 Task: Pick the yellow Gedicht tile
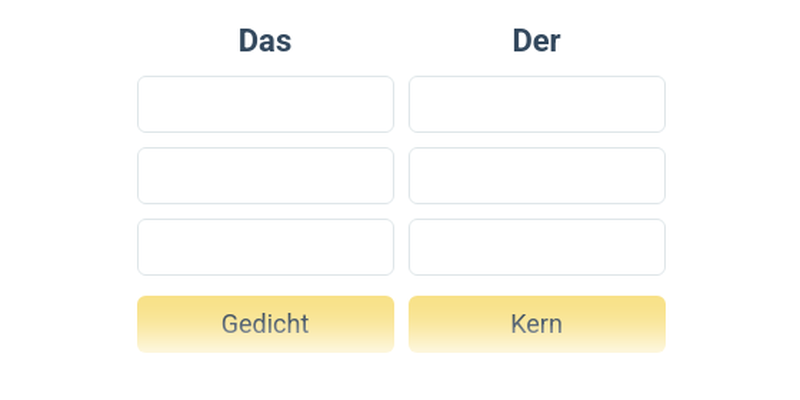tap(265, 324)
